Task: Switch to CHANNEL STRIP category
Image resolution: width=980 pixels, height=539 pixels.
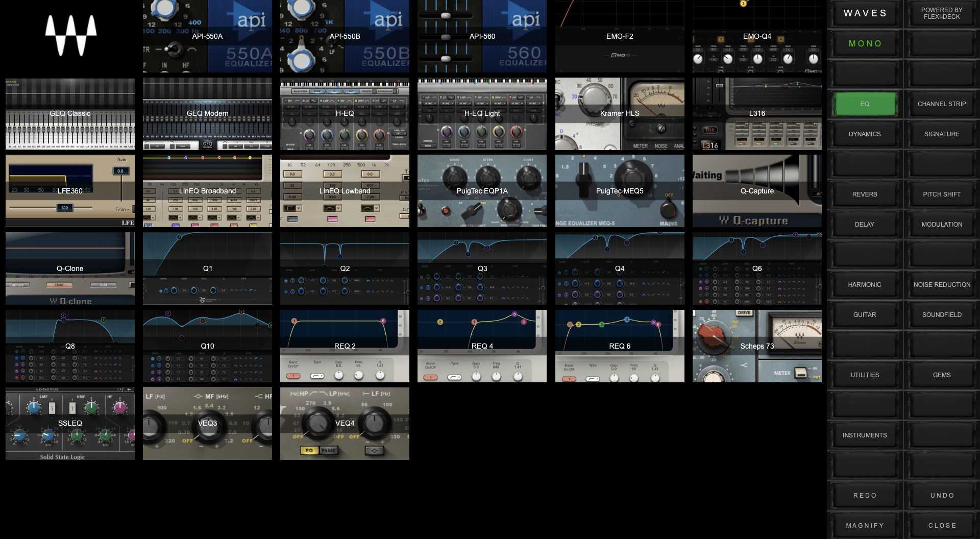Action: tap(942, 104)
